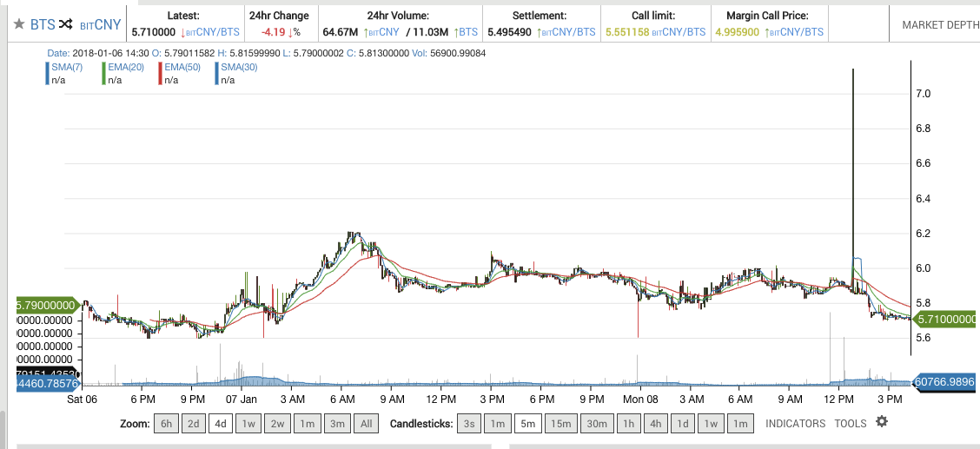This screenshot has width=980, height=449.
Task: Switch candlesticks to 4h
Action: pyautogui.click(x=656, y=424)
